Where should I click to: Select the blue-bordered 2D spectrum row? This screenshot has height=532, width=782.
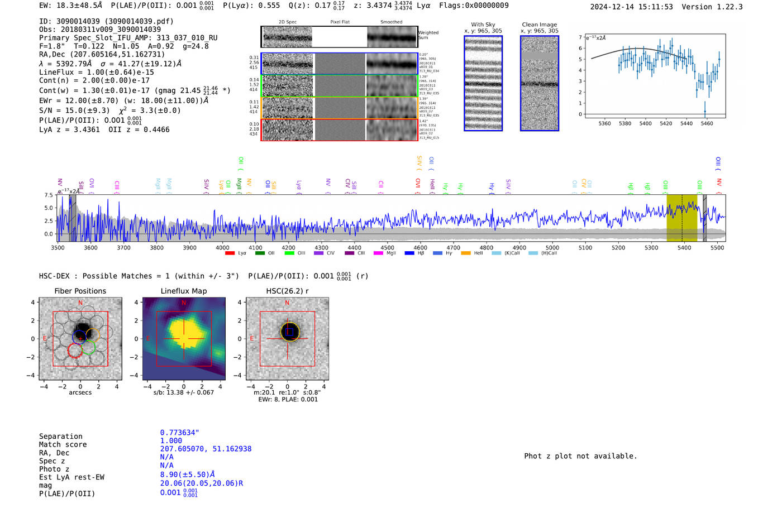coord(288,64)
